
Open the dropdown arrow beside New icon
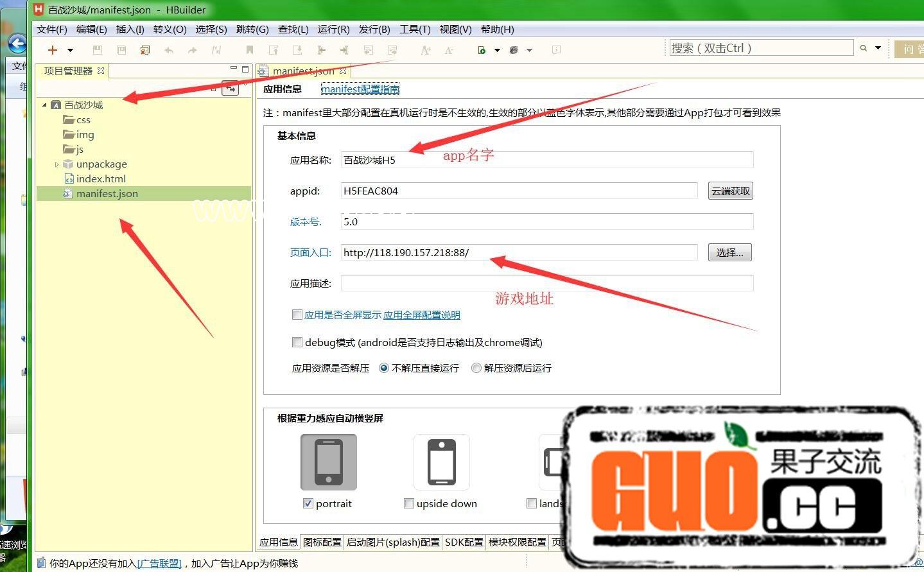tap(70, 50)
